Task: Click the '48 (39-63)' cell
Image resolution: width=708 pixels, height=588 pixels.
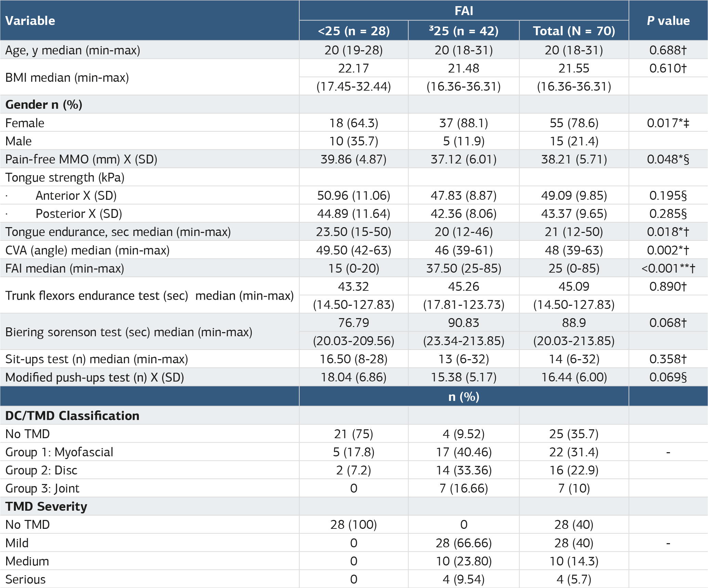Action: (x=574, y=250)
